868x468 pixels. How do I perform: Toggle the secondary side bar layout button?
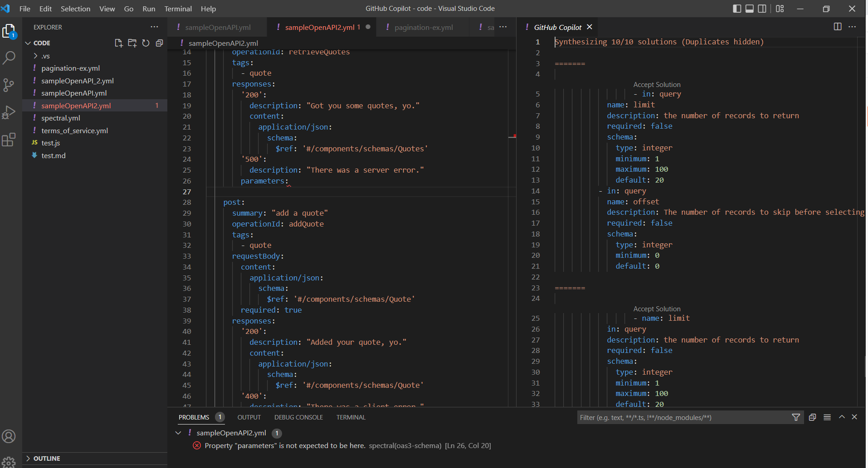(x=762, y=9)
